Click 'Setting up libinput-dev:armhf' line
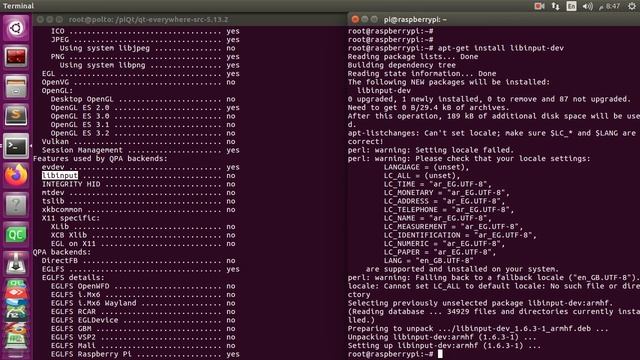This screenshot has height=360, width=640. [x=444, y=345]
